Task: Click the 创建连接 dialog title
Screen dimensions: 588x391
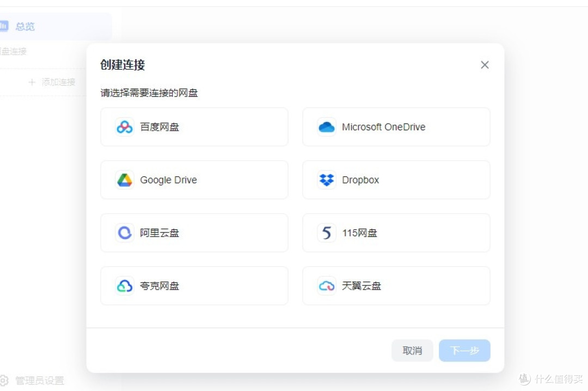Action: coord(122,65)
